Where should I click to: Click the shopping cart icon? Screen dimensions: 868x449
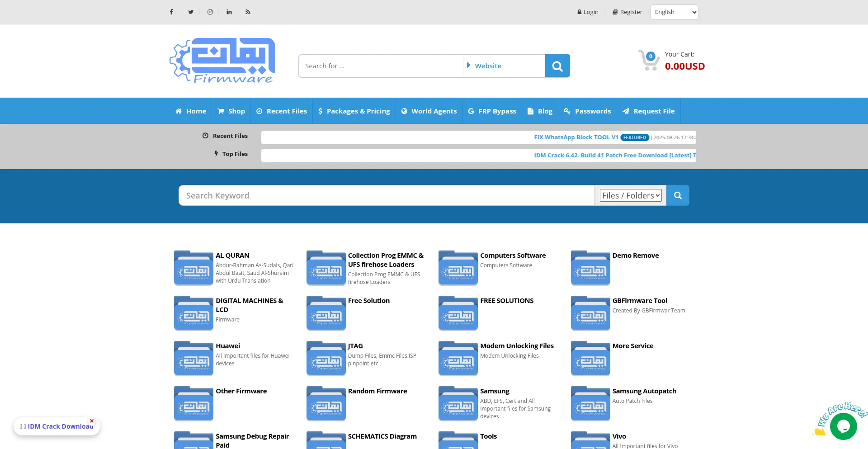coord(649,60)
